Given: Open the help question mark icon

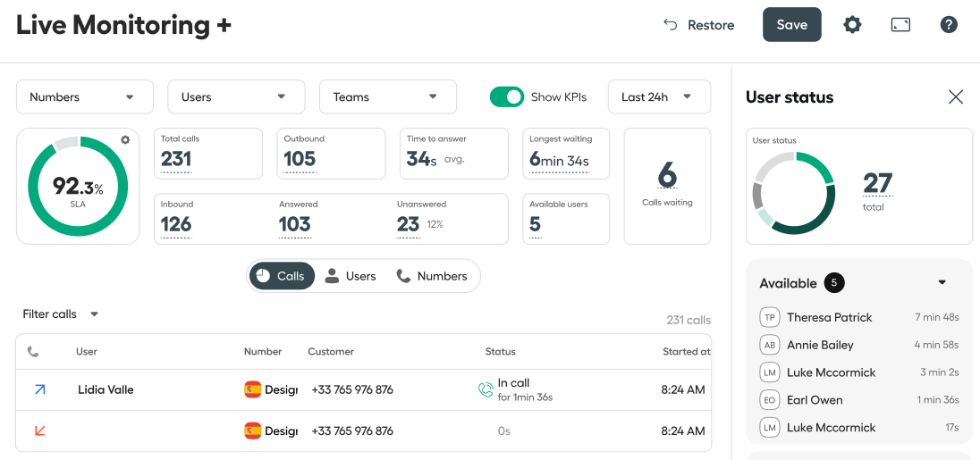Looking at the screenshot, I should tap(949, 25).
